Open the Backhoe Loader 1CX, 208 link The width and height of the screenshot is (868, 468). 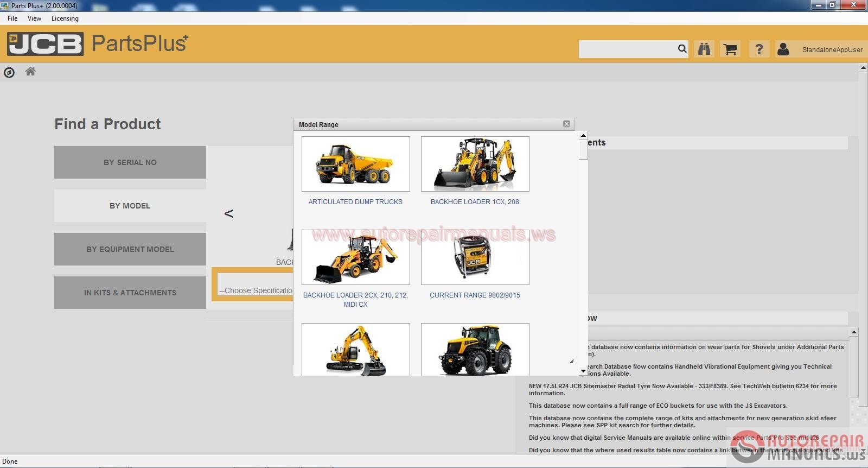(x=475, y=202)
